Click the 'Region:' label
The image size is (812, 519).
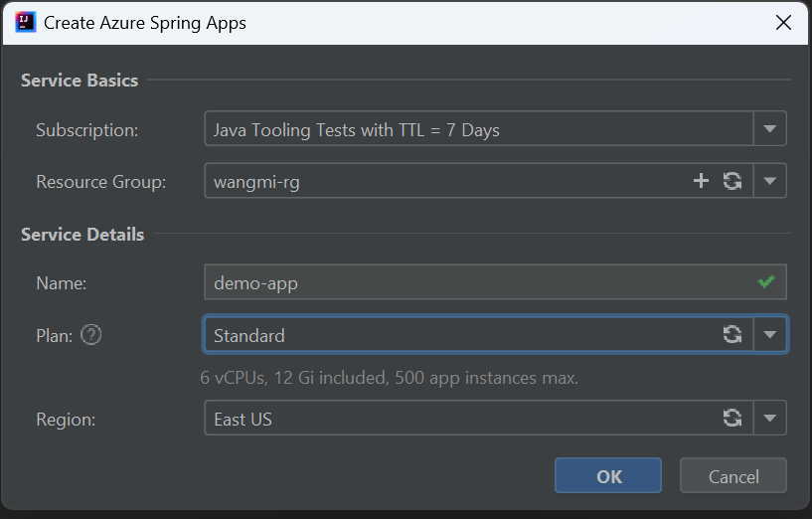[66, 419]
